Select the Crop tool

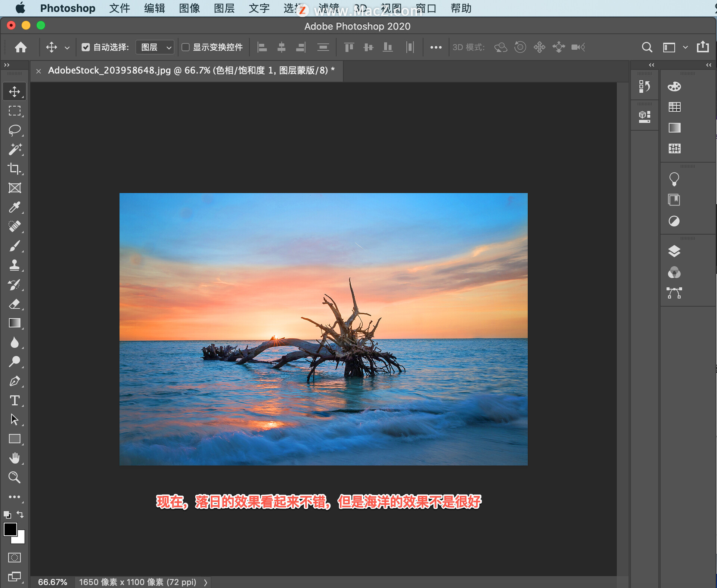tap(15, 168)
